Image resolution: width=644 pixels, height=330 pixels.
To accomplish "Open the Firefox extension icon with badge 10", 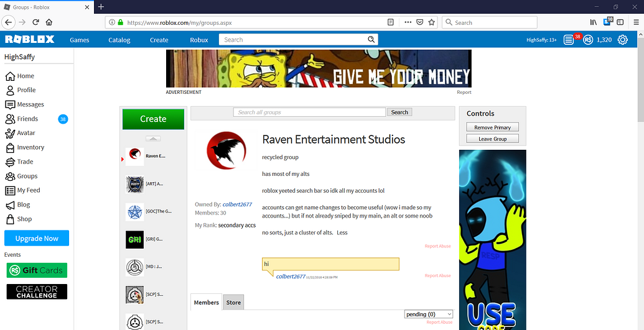I will [x=608, y=22].
